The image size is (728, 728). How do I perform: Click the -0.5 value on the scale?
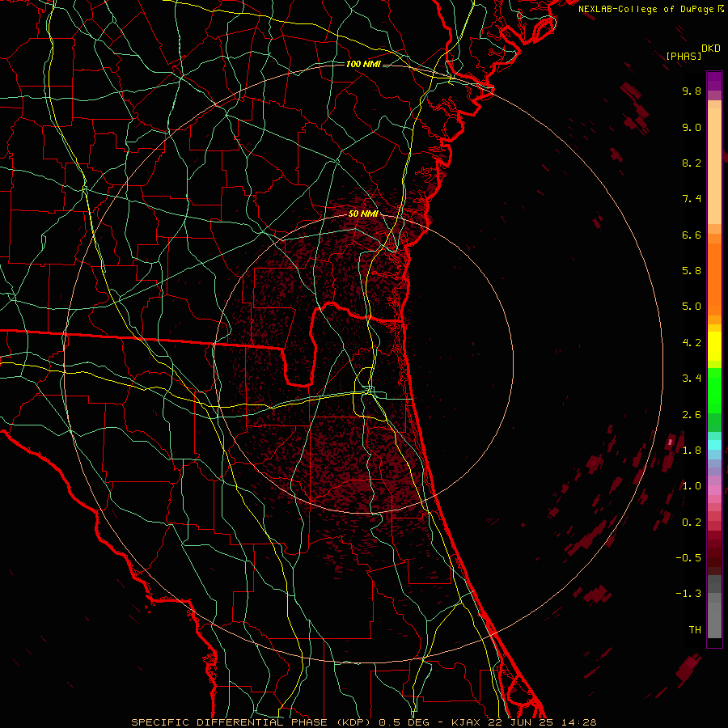[x=688, y=558]
